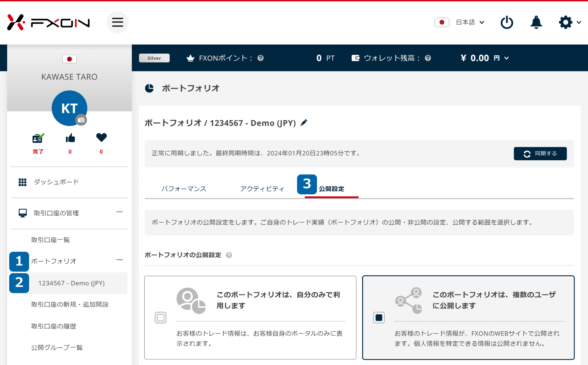
Task: Edit portfolio name with pencil icon
Action: click(x=304, y=123)
